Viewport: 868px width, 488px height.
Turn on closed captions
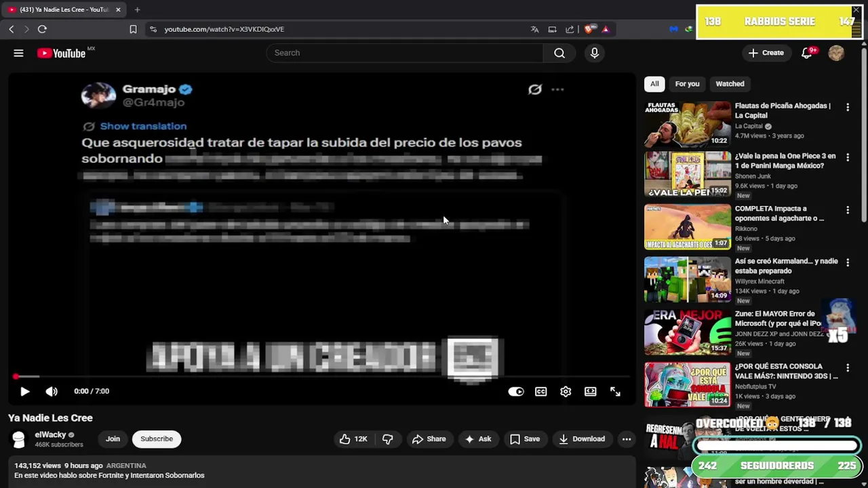tap(540, 391)
